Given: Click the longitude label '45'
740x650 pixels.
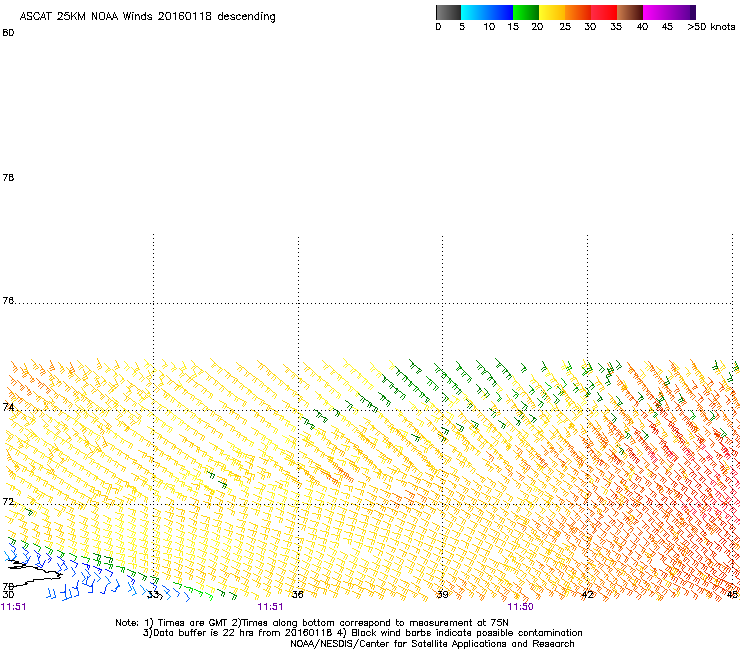Looking at the screenshot, I should [x=732, y=595].
